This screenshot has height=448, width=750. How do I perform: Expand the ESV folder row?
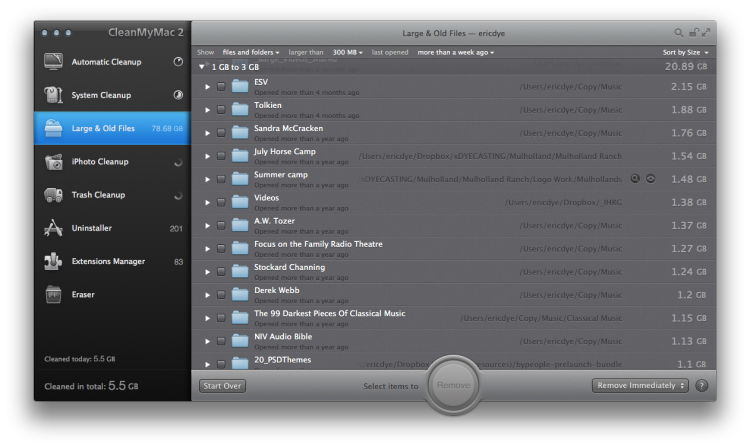pyautogui.click(x=208, y=87)
